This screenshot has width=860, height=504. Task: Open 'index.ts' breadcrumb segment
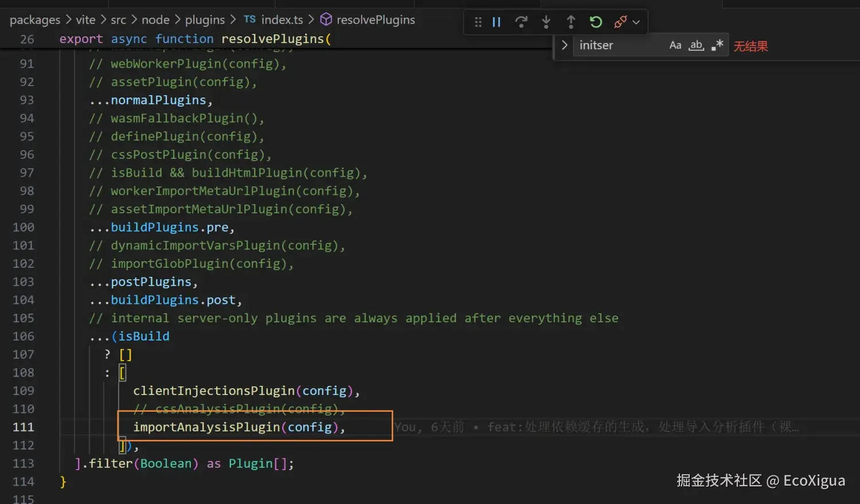[282, 20]
